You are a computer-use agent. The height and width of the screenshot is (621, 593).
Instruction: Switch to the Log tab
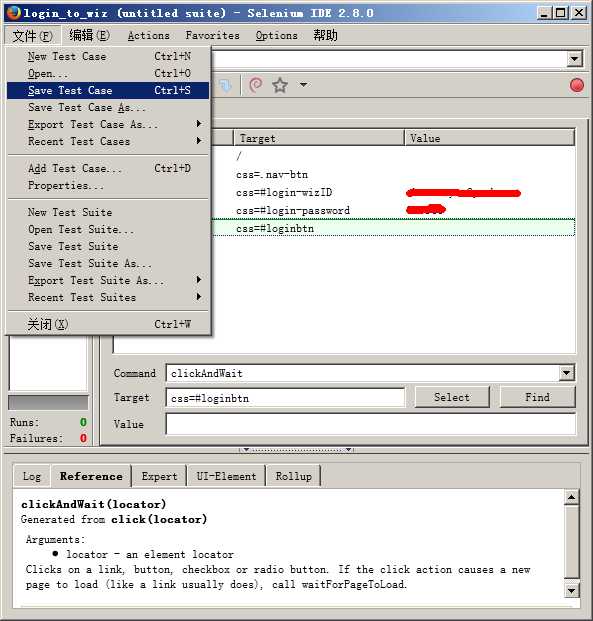click(x=32, y=476)
